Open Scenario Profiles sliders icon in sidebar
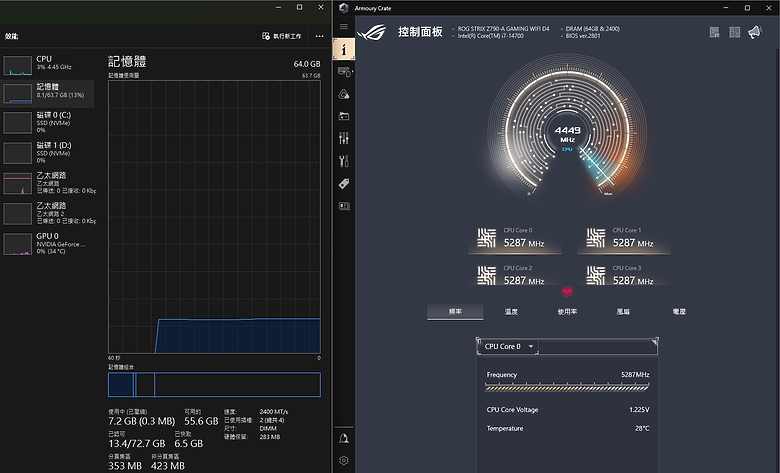 coord(344,138)
